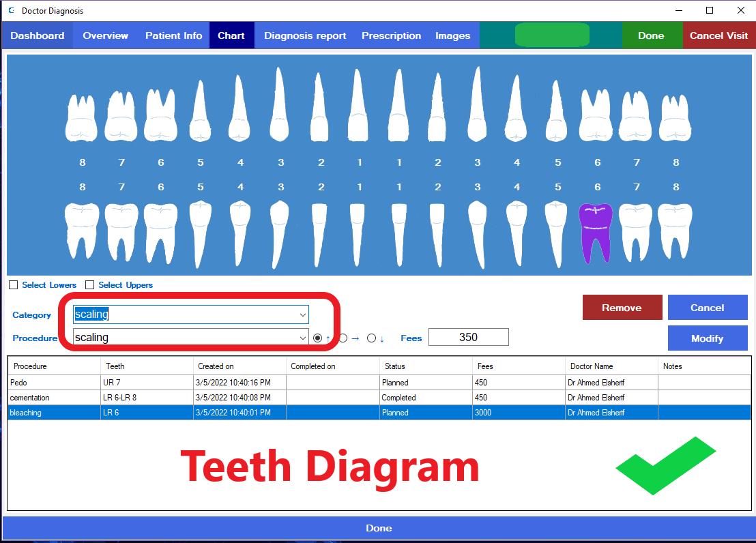Open the Procedure dropdown list
This screenshot has width=756, height=543.
tap(303, 338)
